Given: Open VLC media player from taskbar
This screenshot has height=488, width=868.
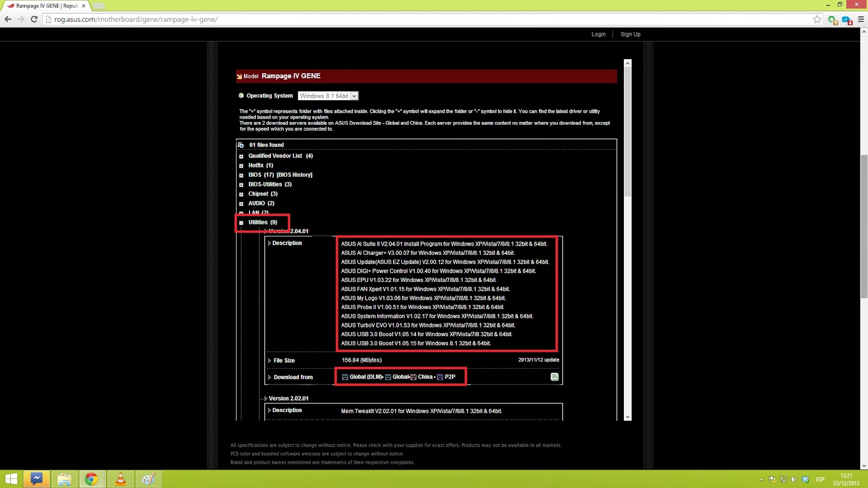Looking at the screenshot, I should pos(120,479).
